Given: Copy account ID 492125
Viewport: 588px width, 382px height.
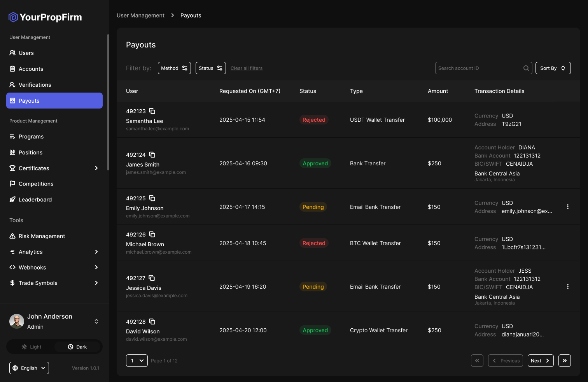Looking at the screenshot, I should 152,198.
